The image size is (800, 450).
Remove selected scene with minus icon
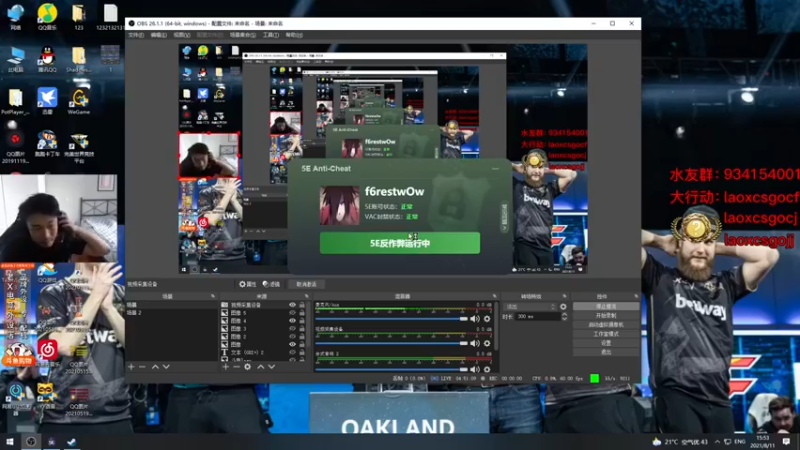142,367
